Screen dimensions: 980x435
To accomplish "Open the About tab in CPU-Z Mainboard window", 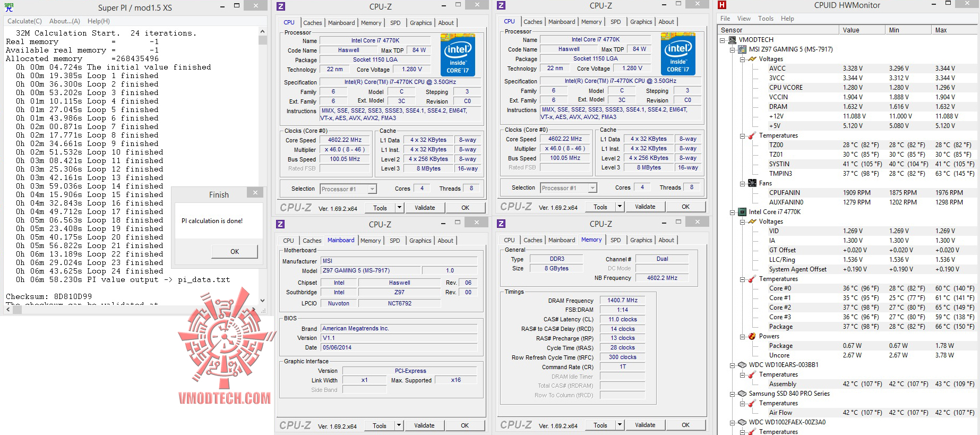I will [x=445, y=241].
